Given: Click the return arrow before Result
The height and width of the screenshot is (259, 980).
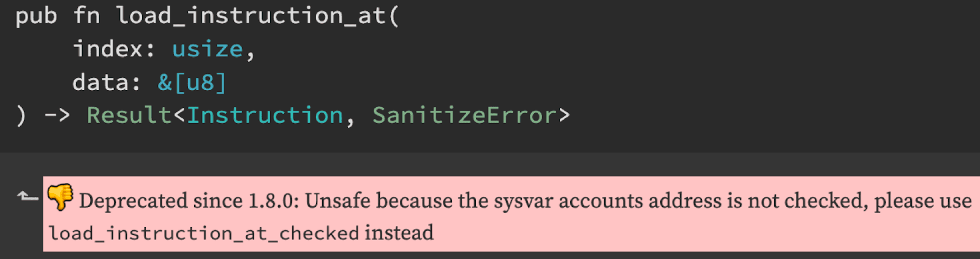Looking at the screenshot, I should (58, 115).
